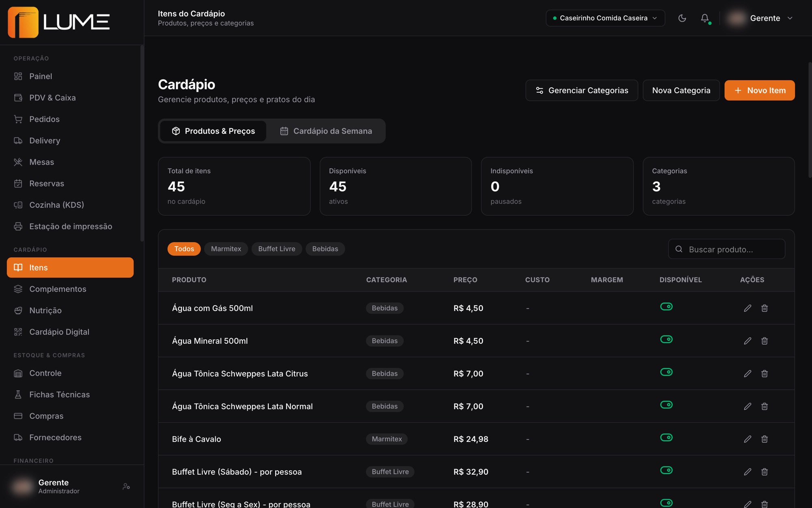Click the LUME logo
Image resolution: width=812 pixels, height=508 pixels.
[x=59, y=22]
